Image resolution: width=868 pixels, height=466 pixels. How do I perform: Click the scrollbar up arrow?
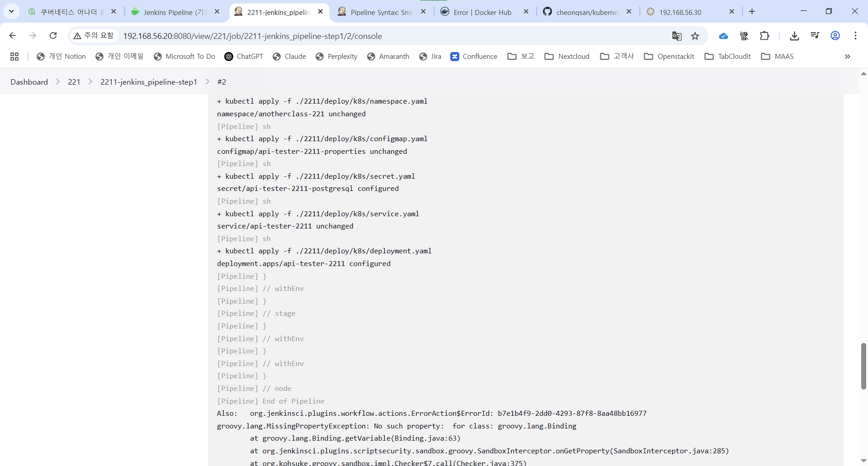863,73
